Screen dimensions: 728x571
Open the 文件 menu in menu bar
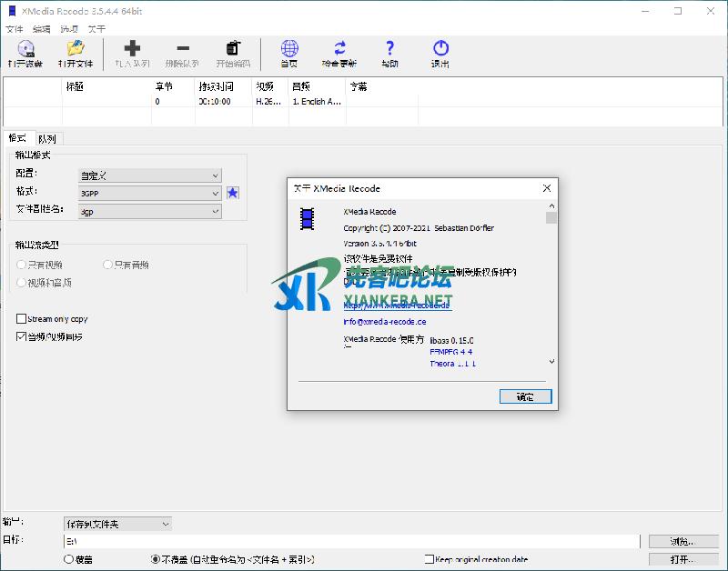(x=14, y=29)
